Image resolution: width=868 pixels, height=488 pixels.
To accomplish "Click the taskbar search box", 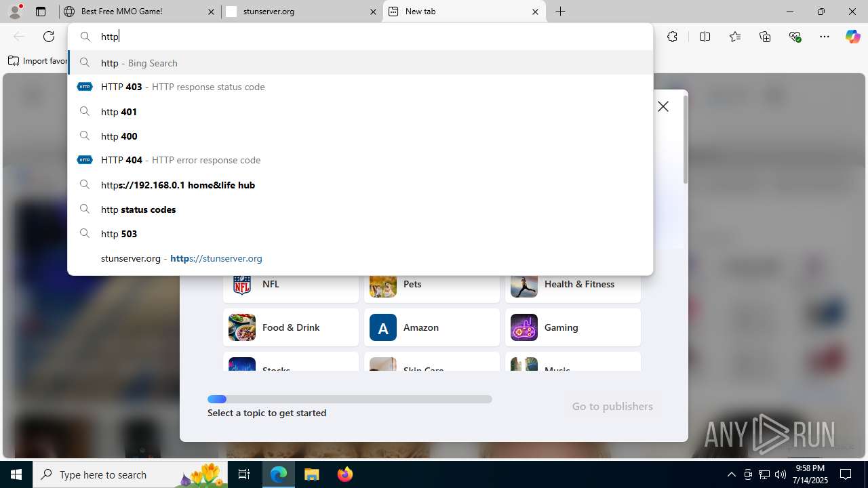I will [130, 474].
